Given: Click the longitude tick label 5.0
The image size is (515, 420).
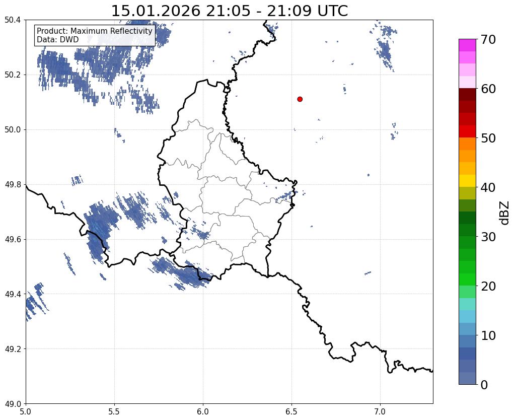Looking at the screenshot, I should click(x=26, y=412).
